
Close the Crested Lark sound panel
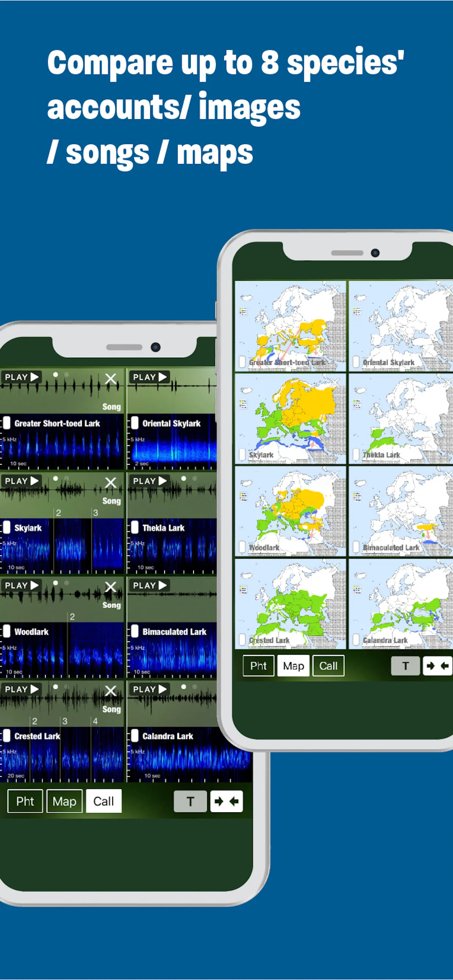pos(111,691)
